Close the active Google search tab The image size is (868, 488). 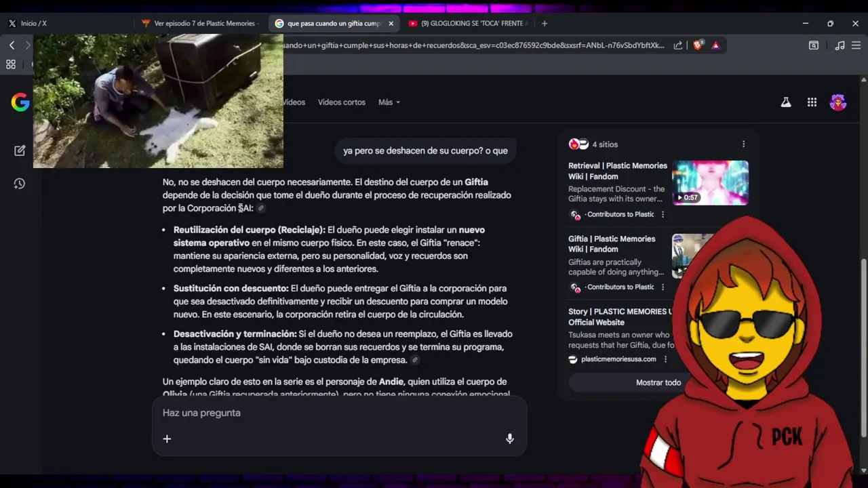pyautogui.click(x=391, y=23)
